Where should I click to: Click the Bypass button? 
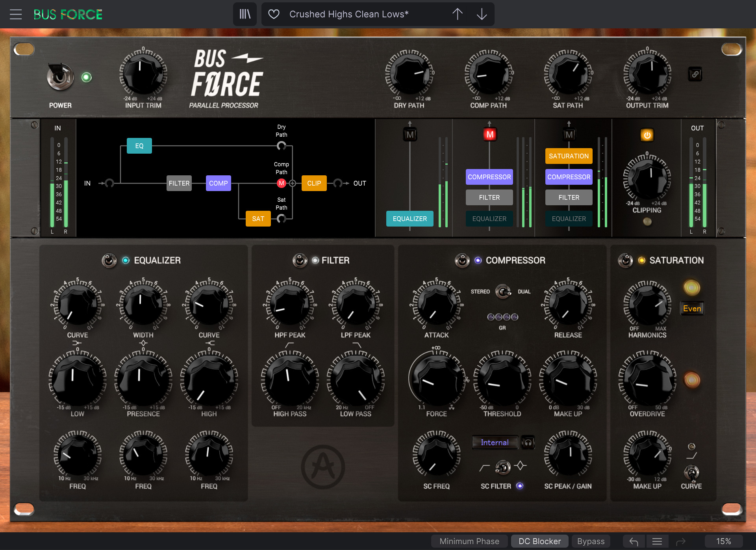(x=591, y=541)
